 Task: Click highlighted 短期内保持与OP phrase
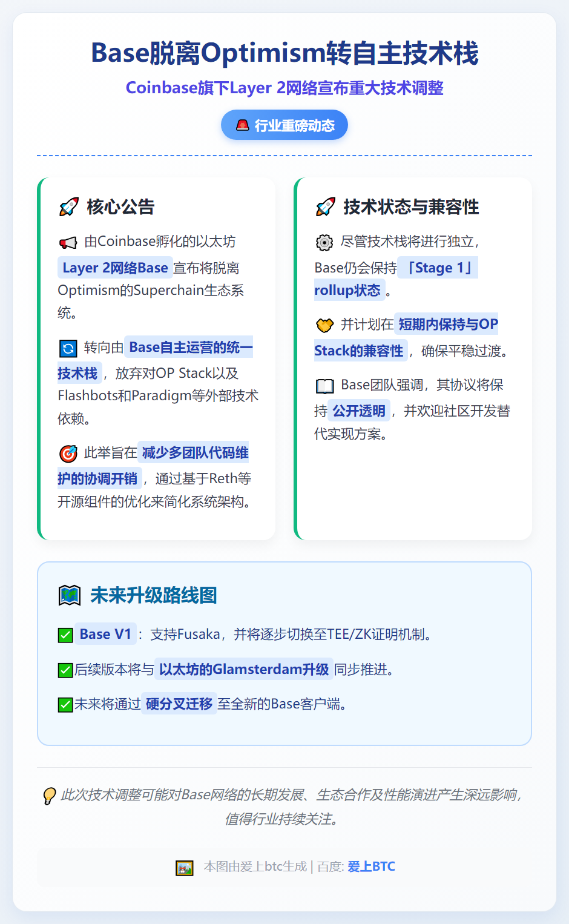[x=447, y=324]
